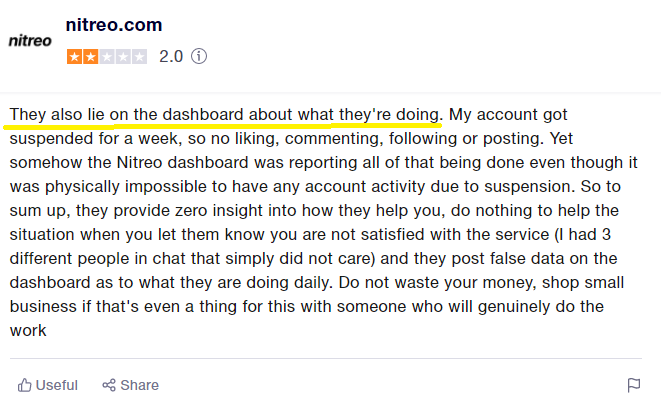Click the thumbs-up icon next to Useful

tap(24, 385)
